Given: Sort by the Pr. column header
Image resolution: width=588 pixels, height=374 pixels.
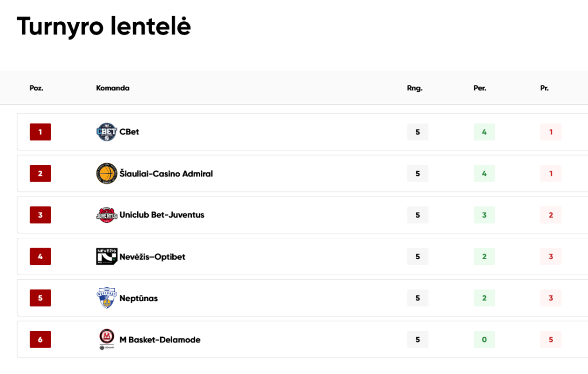Looking at the screenshot, I should point(544,88).
